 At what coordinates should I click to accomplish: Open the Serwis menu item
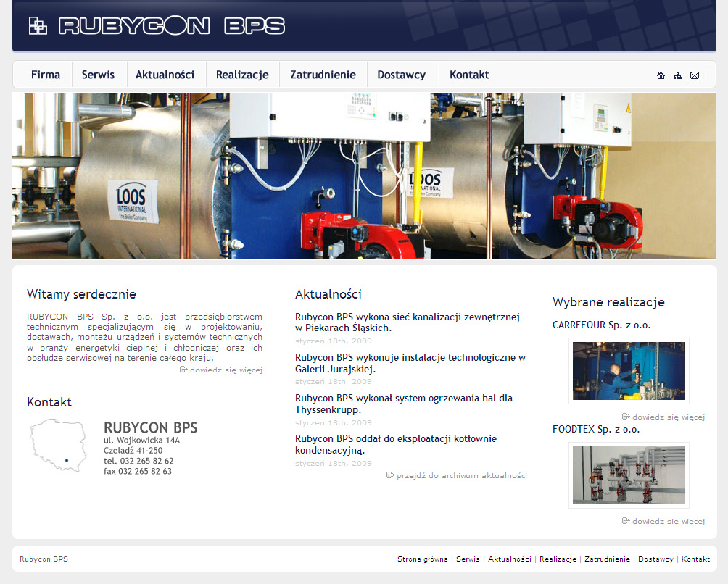tap(98, 75)
